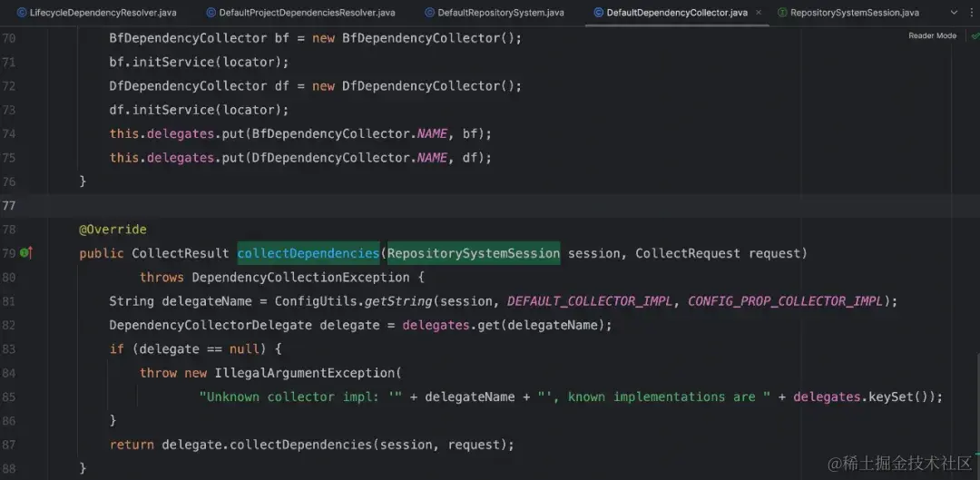The width and height of the screenshot is (980, 480).
Task: Click the null keyword on line 83
Action: (244, 348)
